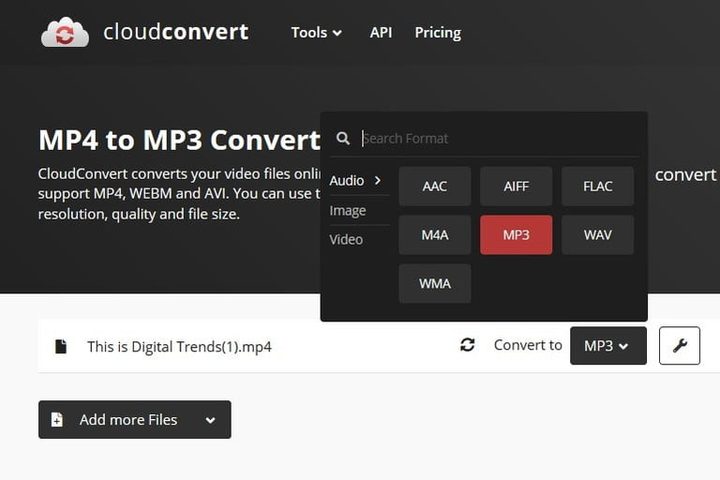Switch to the Image category
This screenshot has height=480, width=720.
coord(348,211)
